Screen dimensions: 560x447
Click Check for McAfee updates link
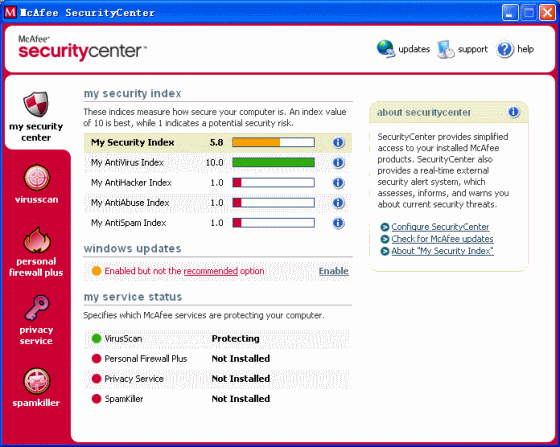click(442, 239)
